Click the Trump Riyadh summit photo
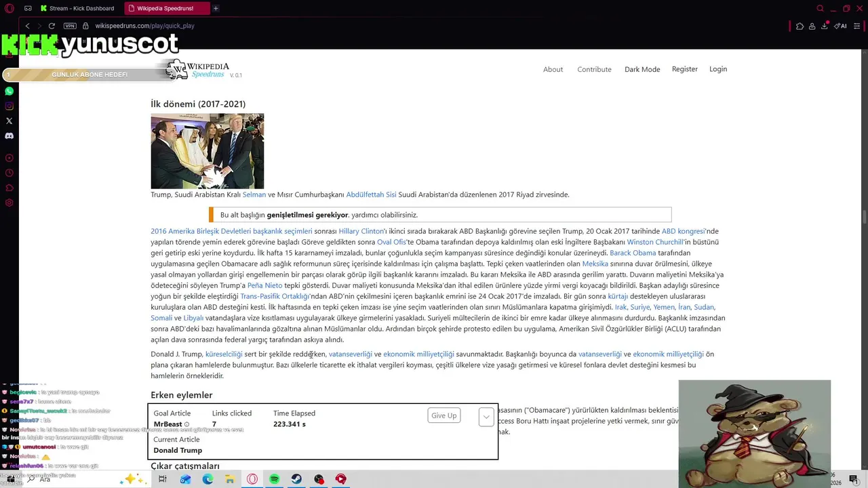Viewport: 868px width, 488px height. pyautogui.click(x=207, y=151)
